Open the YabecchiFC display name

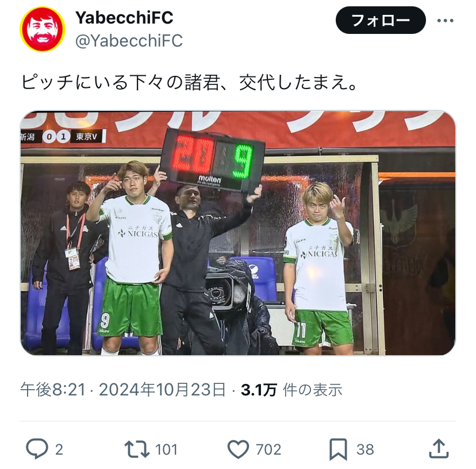coord(124,18)
